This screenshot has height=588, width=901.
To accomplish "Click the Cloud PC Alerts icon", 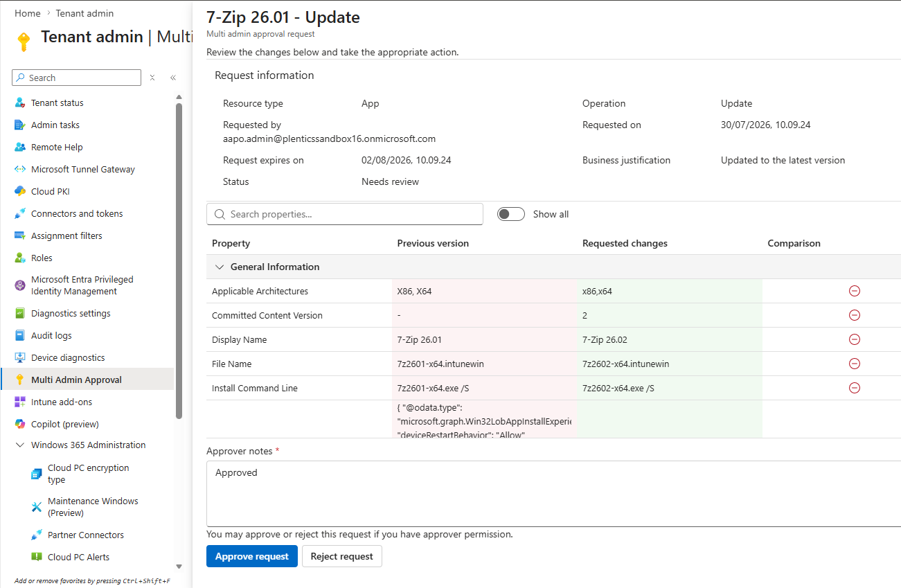I will [x=37, y=557].
